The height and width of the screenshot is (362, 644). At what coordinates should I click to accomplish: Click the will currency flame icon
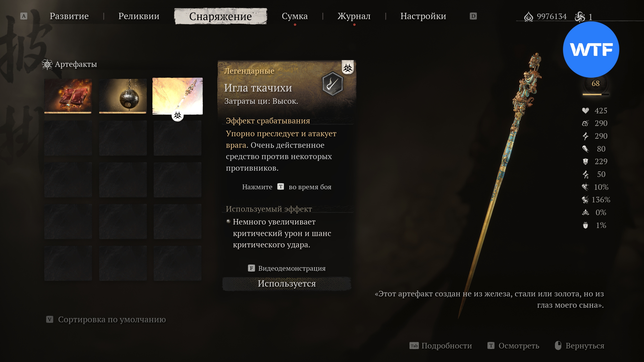point(529,17)
